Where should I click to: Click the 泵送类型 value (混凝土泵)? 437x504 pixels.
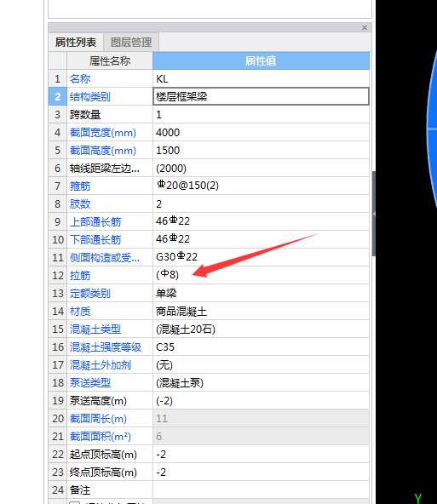coord(261,383)
